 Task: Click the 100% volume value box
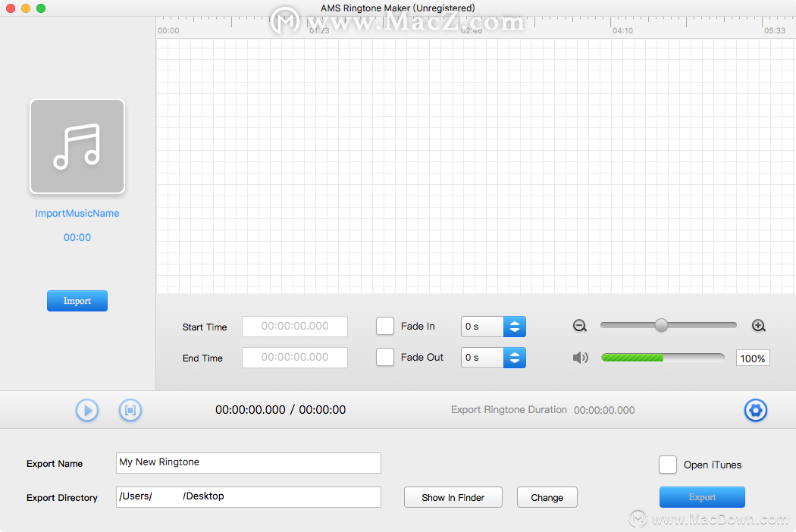(x=753, y=358)
